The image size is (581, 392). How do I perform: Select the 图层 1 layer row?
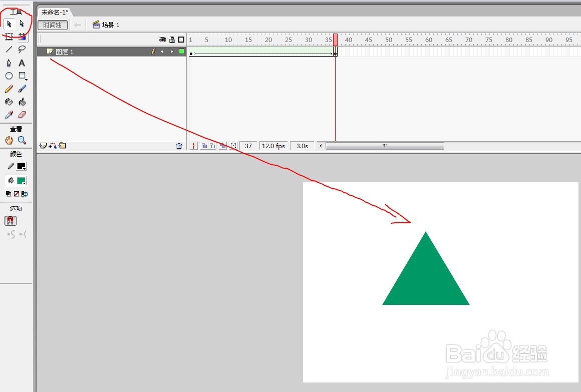click(112, 52)
